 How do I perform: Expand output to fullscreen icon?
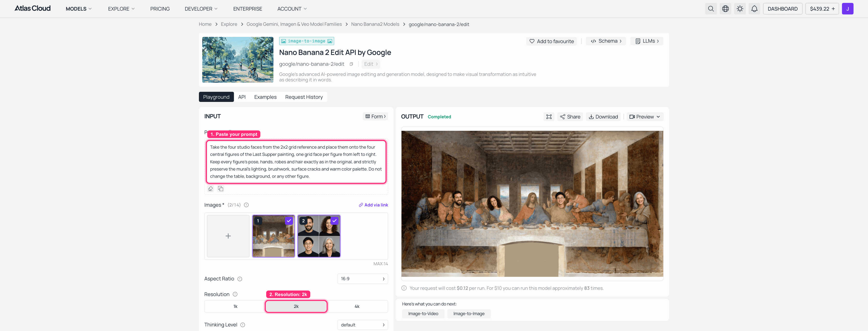[x=549, y=117]
